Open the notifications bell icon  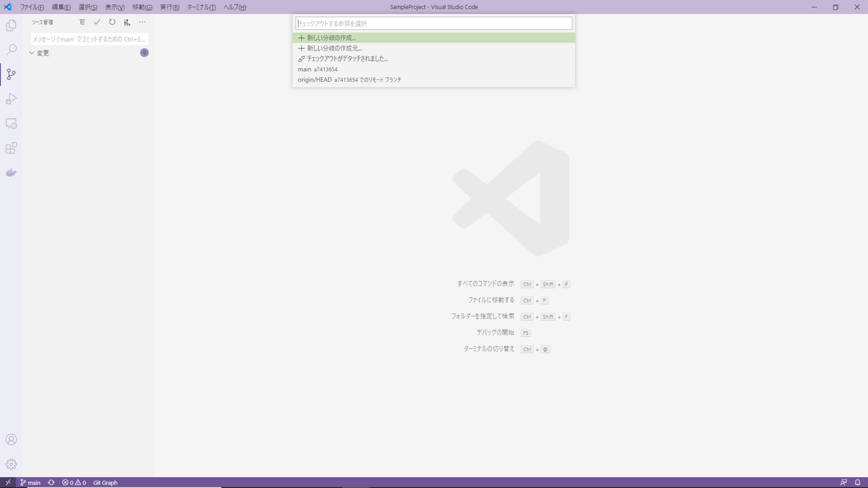pyautogui.click(x=858, y=483)
